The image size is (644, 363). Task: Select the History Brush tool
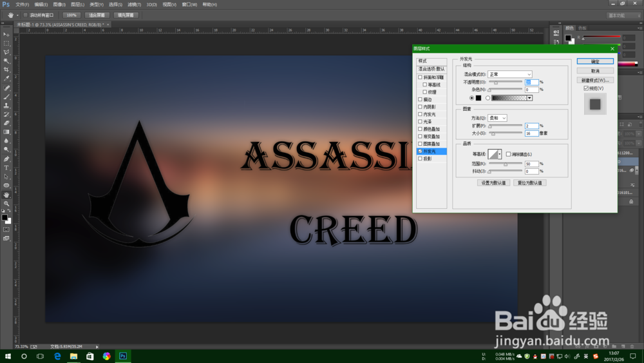6,114
